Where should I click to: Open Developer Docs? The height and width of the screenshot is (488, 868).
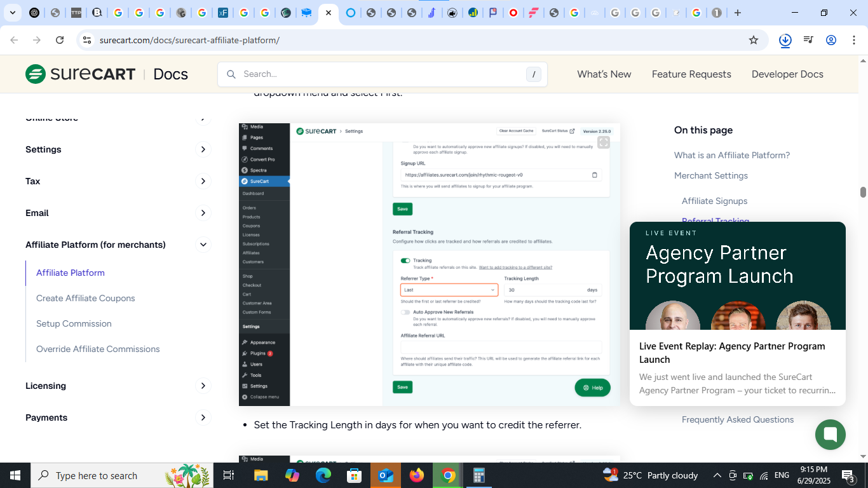[787, 74]
